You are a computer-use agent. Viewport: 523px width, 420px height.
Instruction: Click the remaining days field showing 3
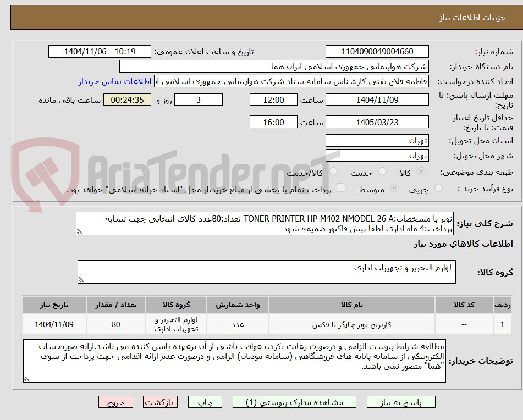coord(199,100)
